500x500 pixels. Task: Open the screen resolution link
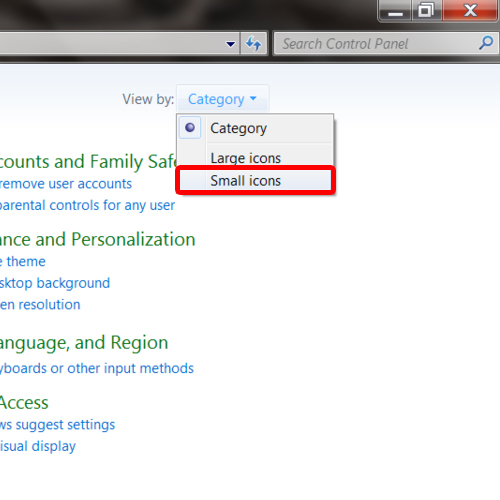tap(40, 305)
